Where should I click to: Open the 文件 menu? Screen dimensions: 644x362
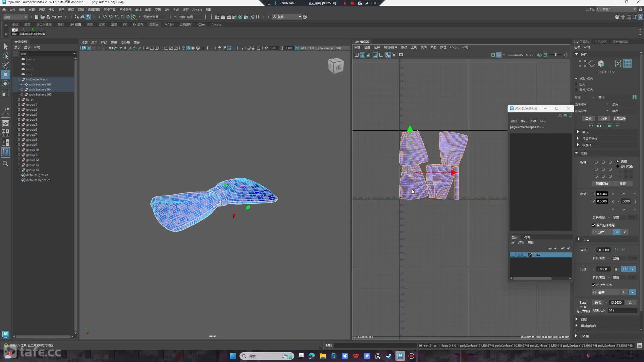tap(12, 10)
